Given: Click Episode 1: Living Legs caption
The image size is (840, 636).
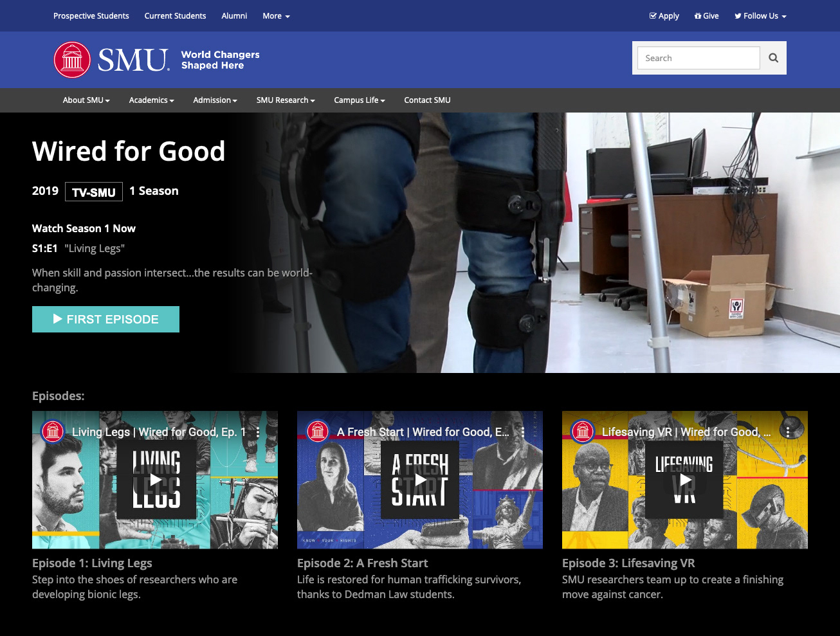Looking at the screenshot, I should coord(92,563).
